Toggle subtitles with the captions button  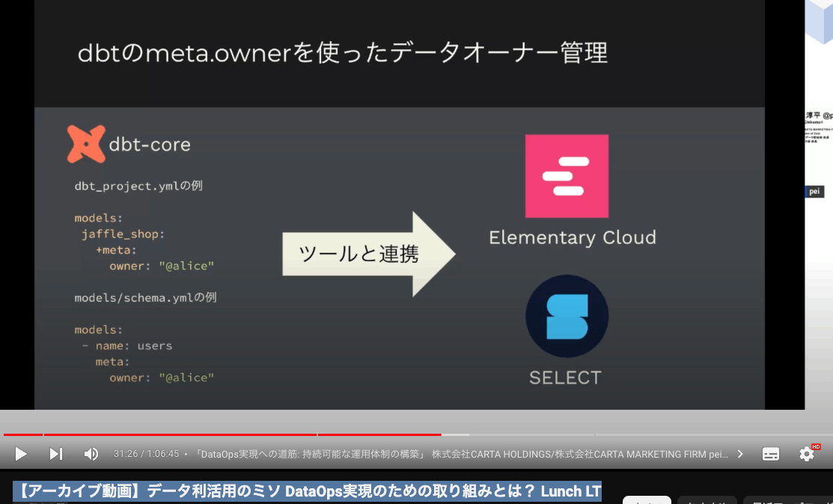(x=770, y=454)
